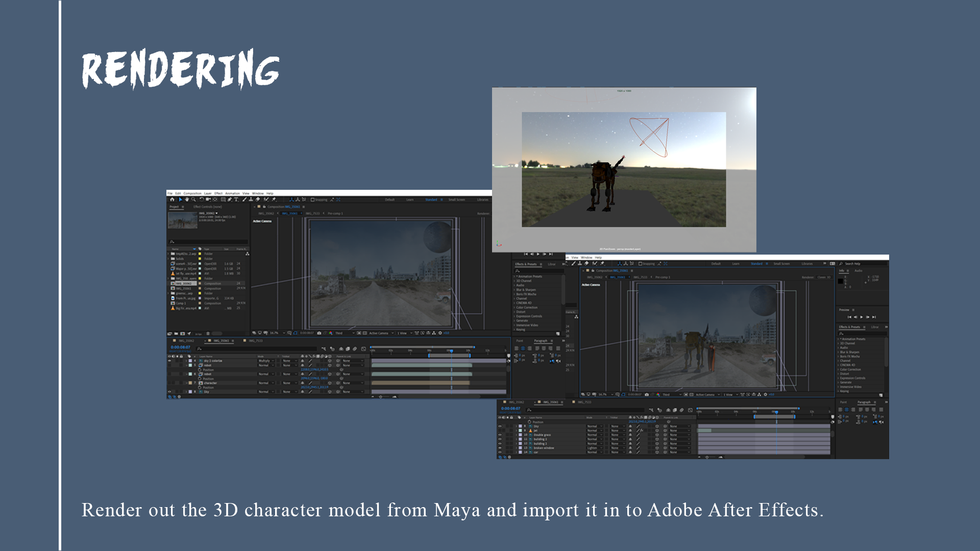
Task: Open the 1 View dropdown in left viewer
Action: [405, 333]
